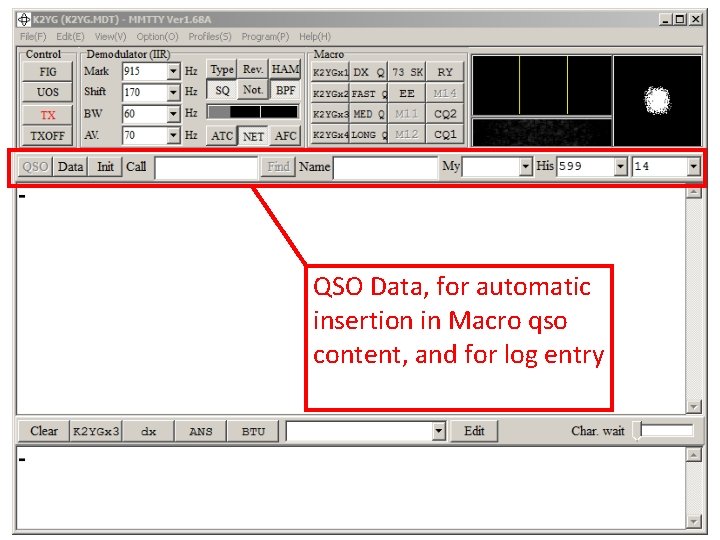Open the File(F) menu
This screenshot has width=720, height=540.
33,37
